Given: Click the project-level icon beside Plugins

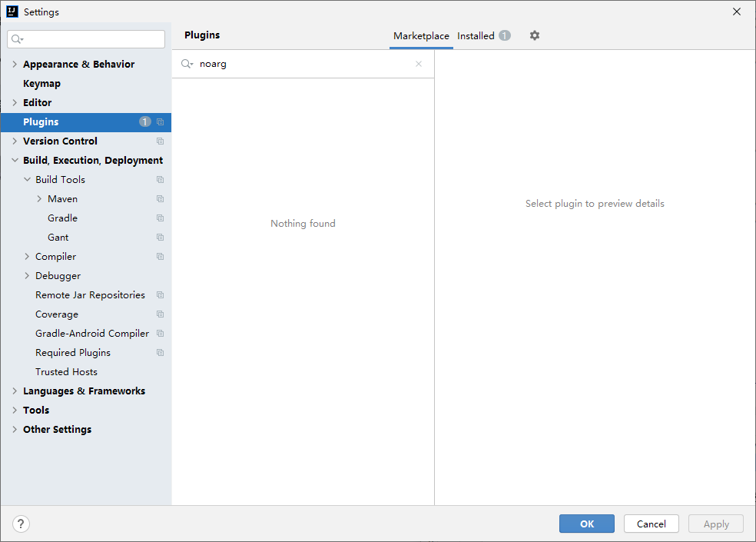Looking at the screenshot, I should (x=160, y=122).
